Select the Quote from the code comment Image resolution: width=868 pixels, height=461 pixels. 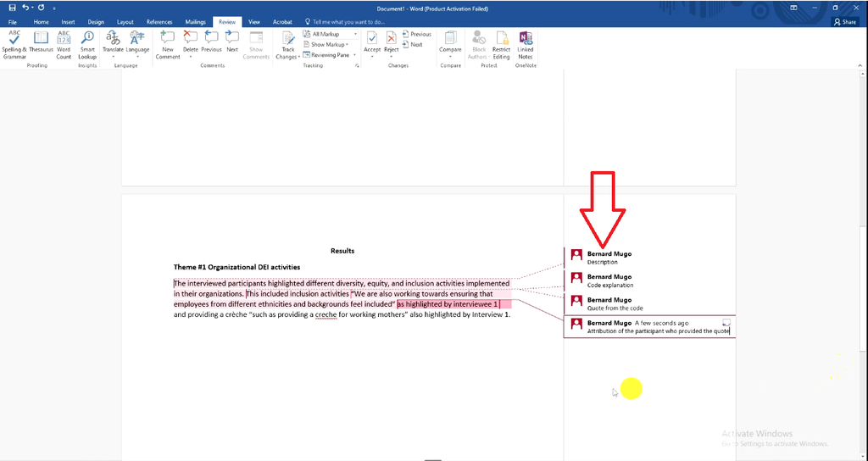pos(650,304)
